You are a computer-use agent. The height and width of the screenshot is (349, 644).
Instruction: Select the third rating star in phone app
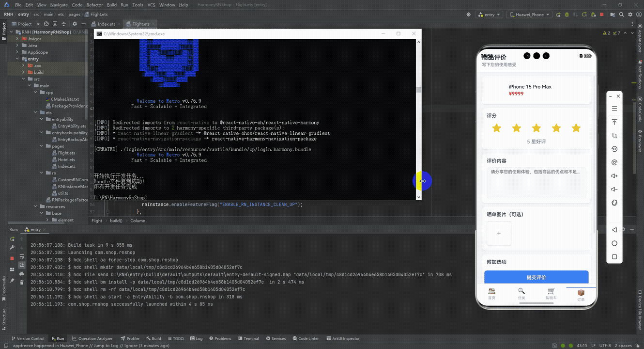point(536,128)
